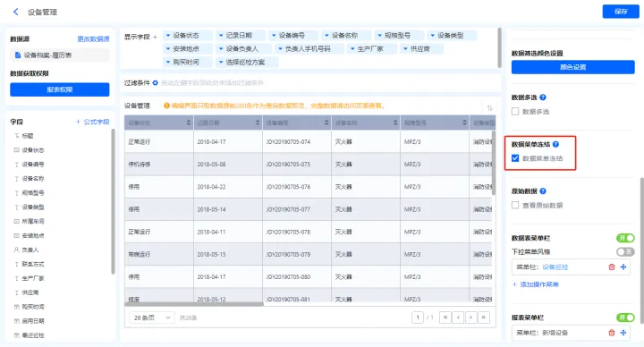
Task: Sort the 设备状态 column
Action: [x=189, y=123]
